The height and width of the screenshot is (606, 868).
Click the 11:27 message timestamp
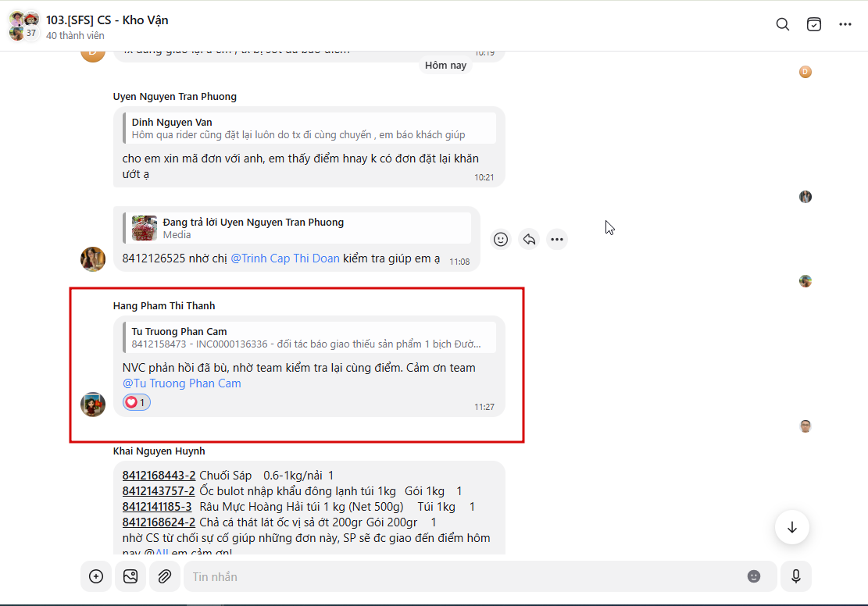click(484, 407)
